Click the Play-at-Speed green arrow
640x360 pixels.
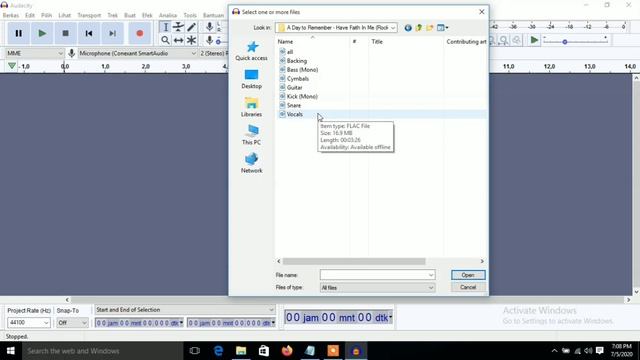[x=534, y=40]
